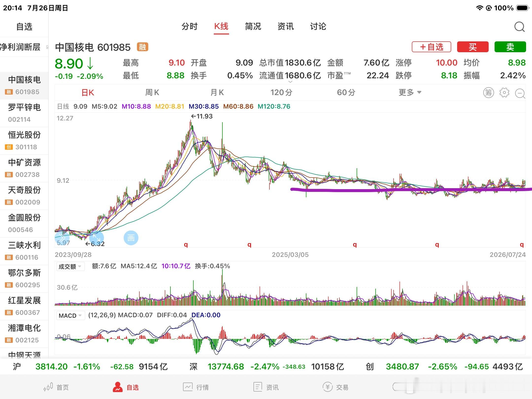Switch chart period to 周K
The height and width of the screenshot is (399, 532).
pyautogui.click(x=152, y=93)
